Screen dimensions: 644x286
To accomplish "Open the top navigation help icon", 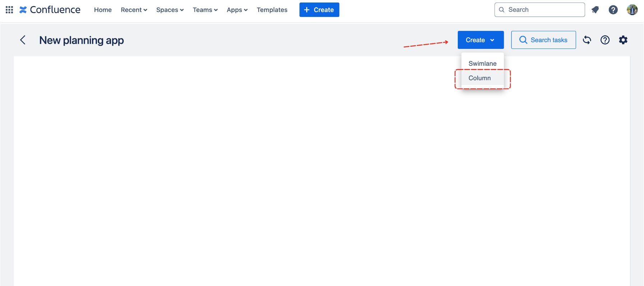I will (613, 10).
